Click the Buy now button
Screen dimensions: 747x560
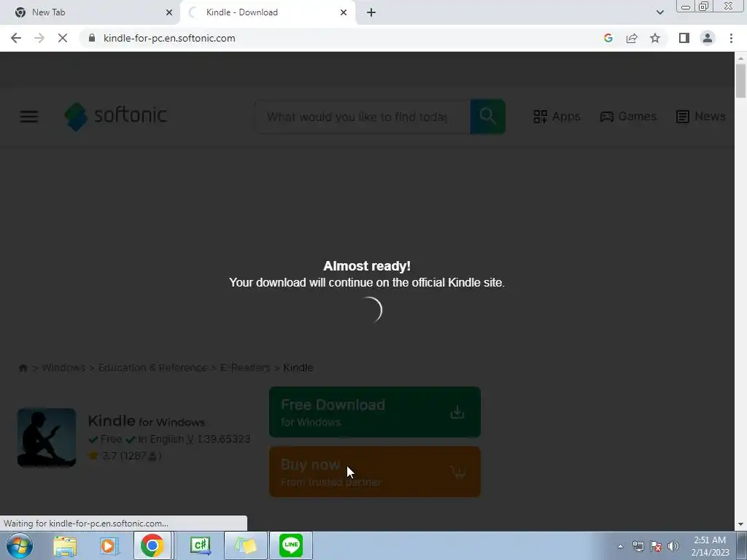[x=374, y=472]
